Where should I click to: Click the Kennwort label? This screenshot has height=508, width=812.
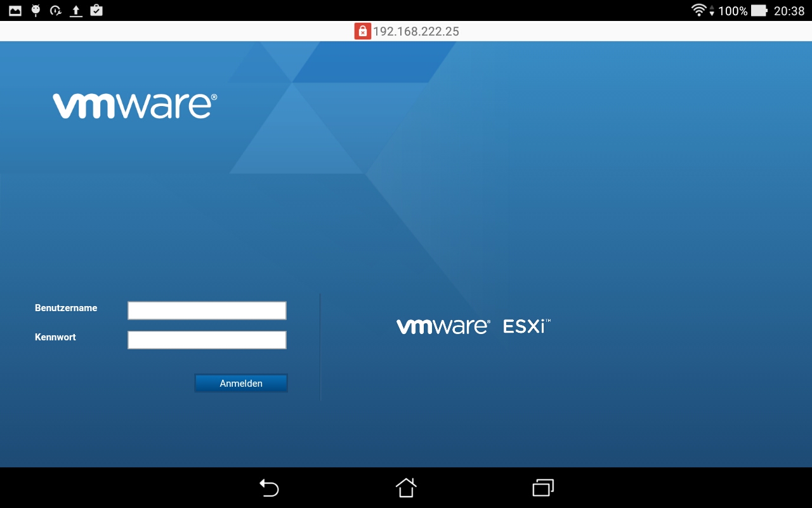pyautogui.click(x=55, y=337)
